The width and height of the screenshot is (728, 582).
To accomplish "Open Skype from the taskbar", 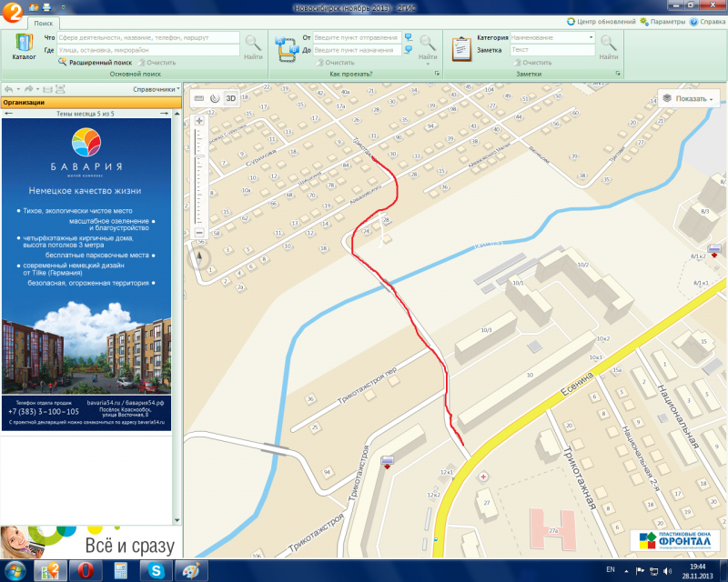I will pyautogui.click(x=153, y=571).
